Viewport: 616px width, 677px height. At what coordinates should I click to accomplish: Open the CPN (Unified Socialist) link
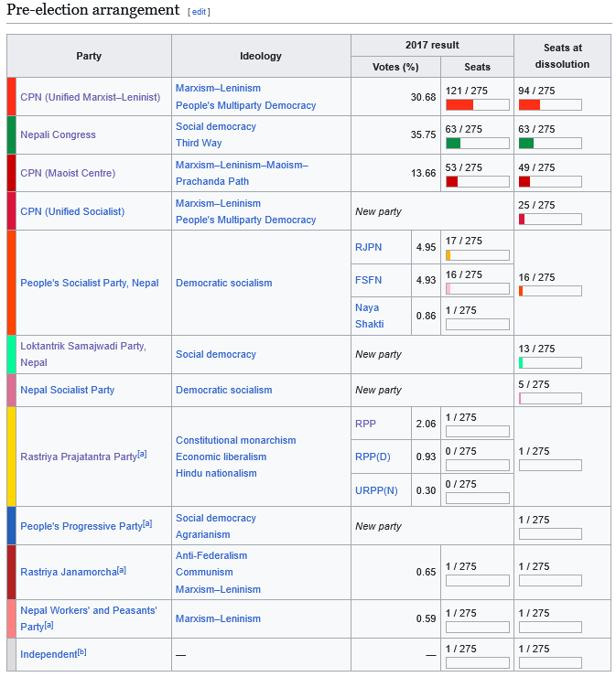point(72,211)
